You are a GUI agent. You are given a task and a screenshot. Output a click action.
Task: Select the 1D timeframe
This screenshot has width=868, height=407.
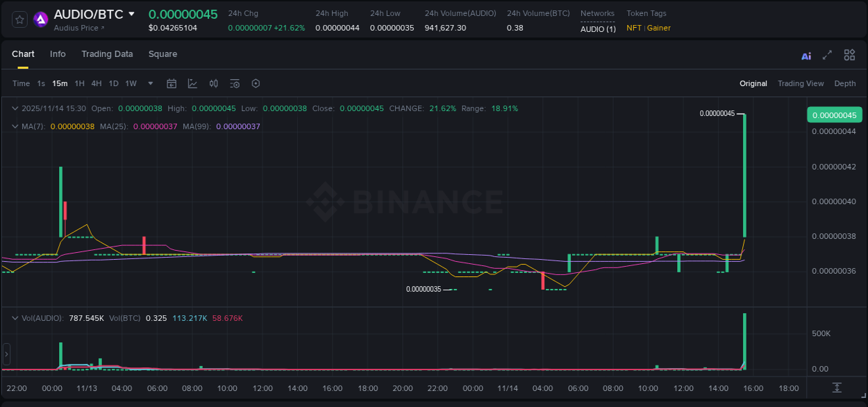113,83
